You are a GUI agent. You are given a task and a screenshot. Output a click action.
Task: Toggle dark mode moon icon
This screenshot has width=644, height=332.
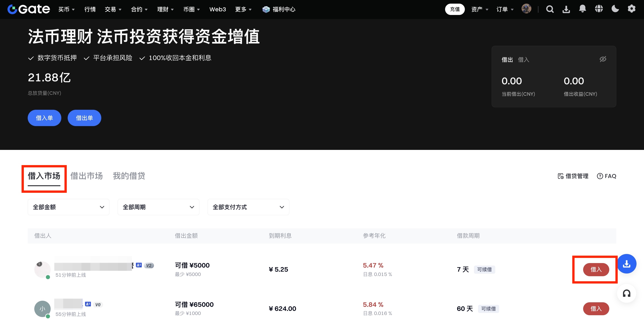click(x=615, y=9)
